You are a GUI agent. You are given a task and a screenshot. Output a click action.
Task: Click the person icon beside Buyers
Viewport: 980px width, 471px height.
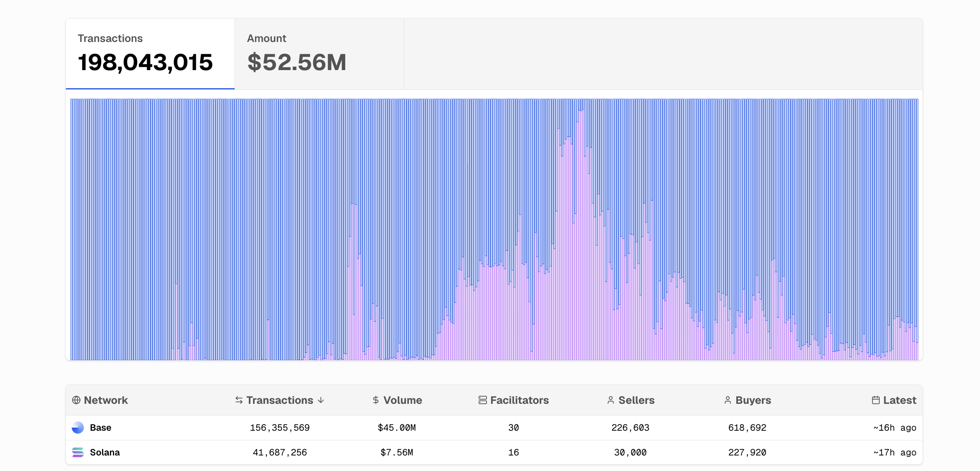pos(728,400)
